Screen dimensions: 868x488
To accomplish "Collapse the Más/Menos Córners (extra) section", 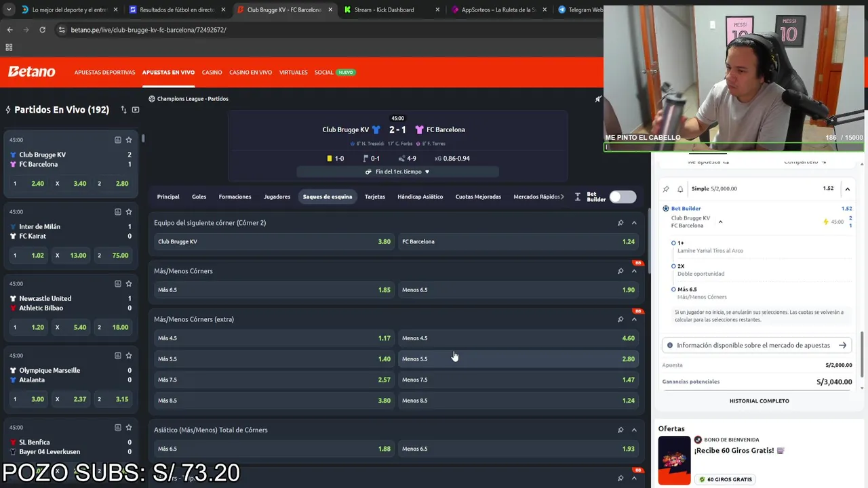I will coord(634,319).
